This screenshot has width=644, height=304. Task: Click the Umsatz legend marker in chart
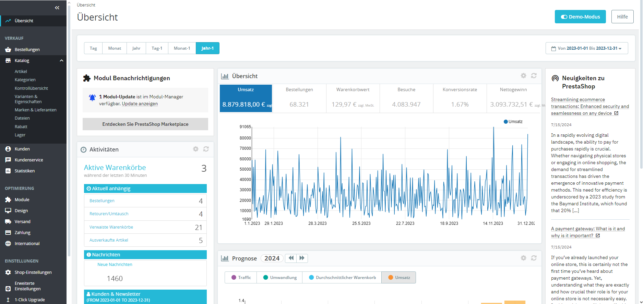tap(505, 122)
